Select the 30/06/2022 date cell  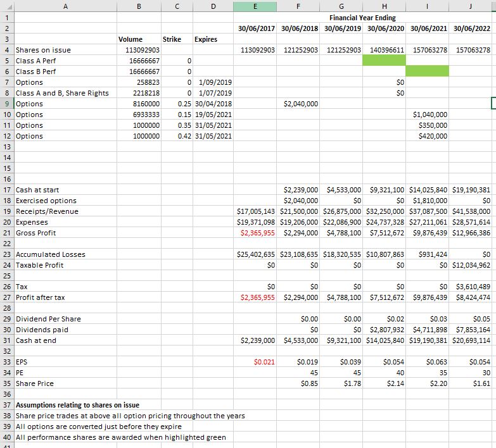coord(471,28)
